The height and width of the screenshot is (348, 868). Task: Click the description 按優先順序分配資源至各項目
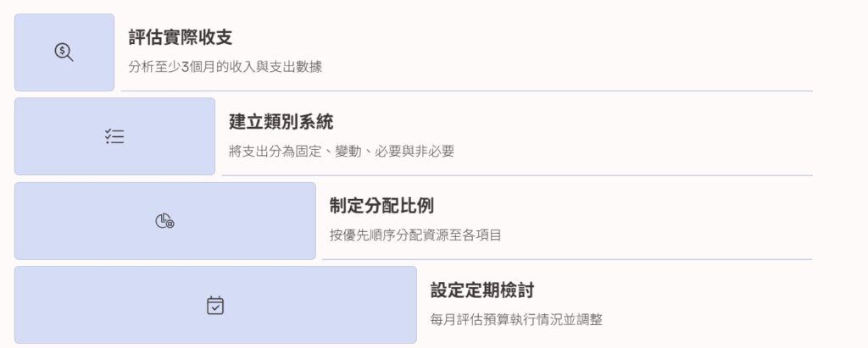click(415, 235)
